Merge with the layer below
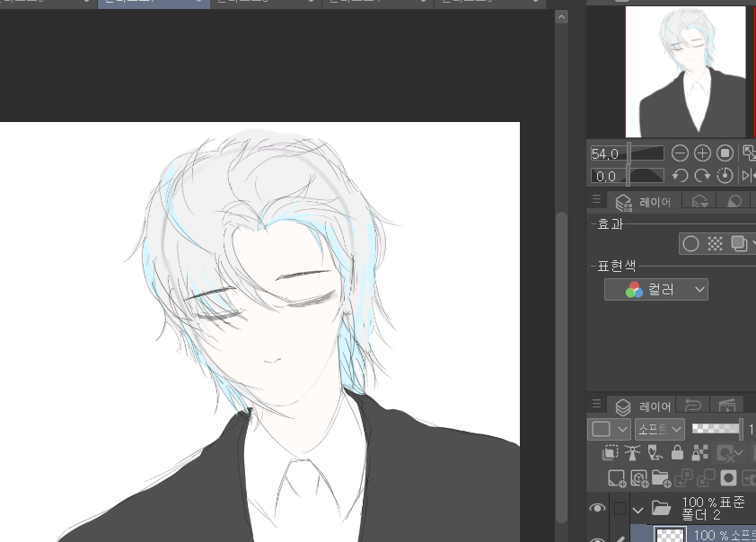756x542 pixels. 706,478
